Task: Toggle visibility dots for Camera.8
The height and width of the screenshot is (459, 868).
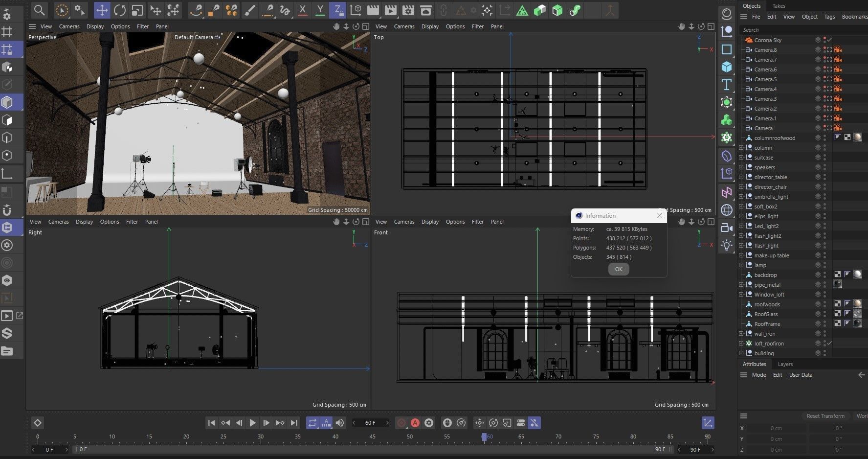Action: pyautogui.click(x=824, y=50)
